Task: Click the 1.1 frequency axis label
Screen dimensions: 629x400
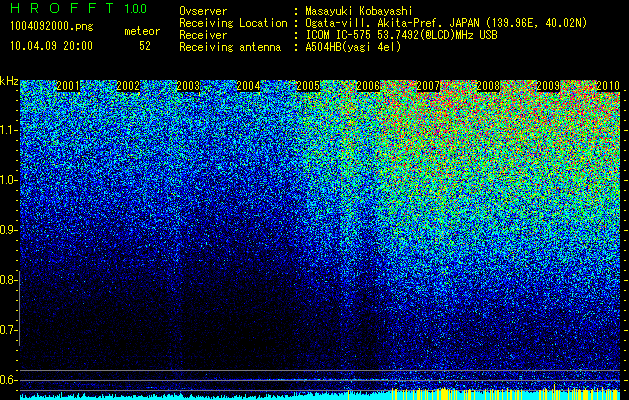Action: 9,130
